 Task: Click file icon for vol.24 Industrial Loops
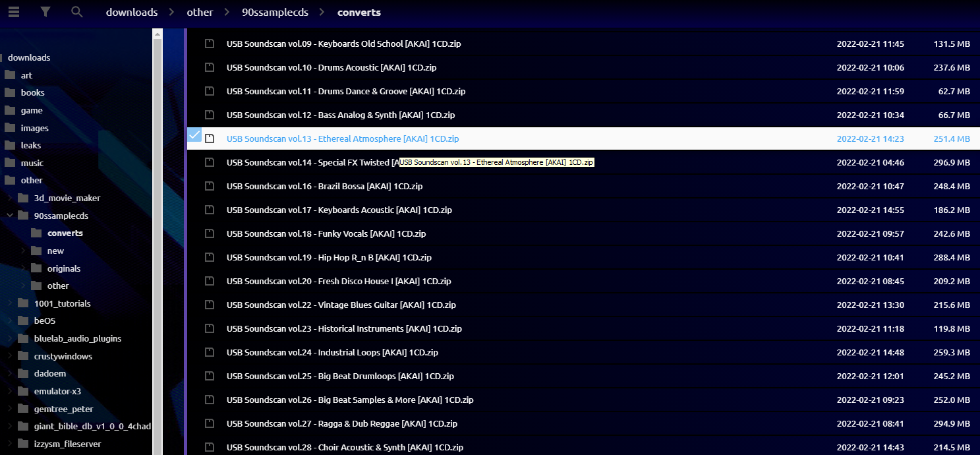[210, 352]
